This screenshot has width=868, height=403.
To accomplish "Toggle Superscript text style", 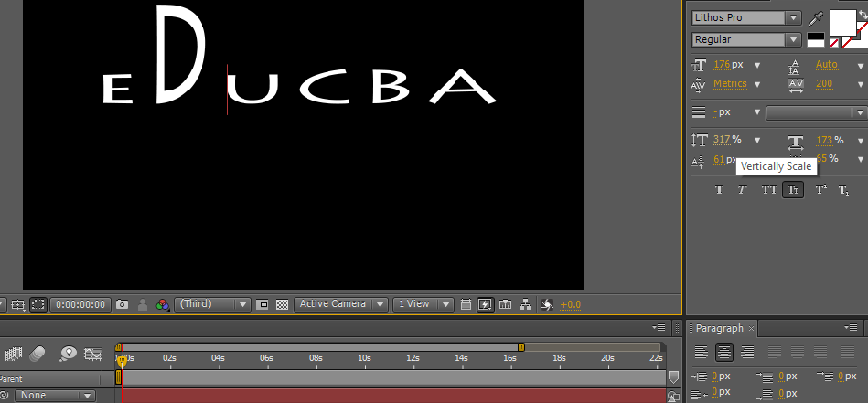I will [x=821, y=190].
